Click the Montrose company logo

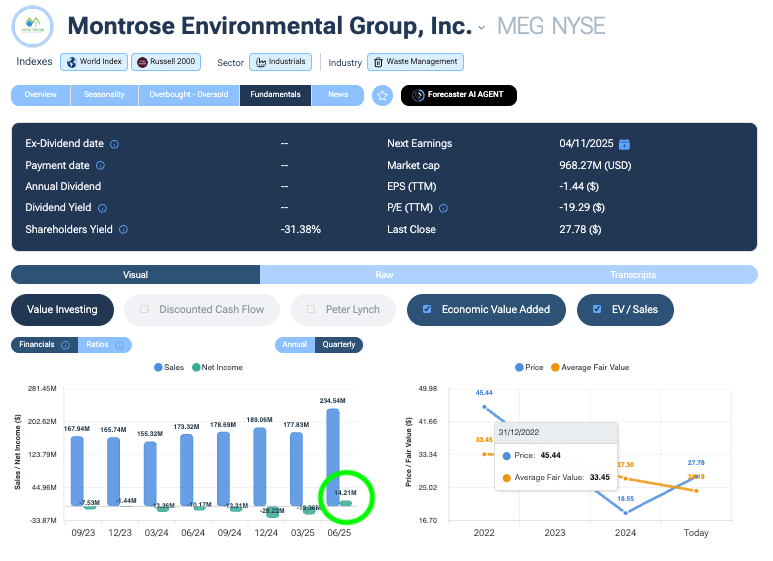click(x=33, y=27)
